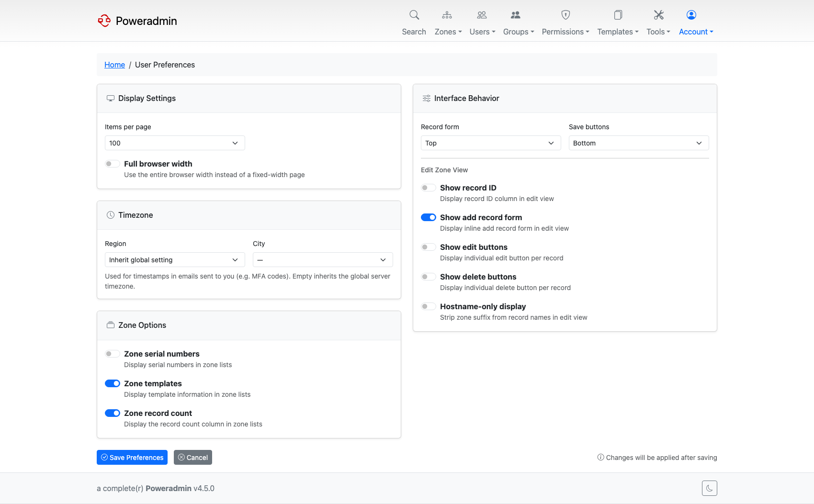This screenshot has height=504, width=814.
Task: Click the Show edit buttons label
Action: pos(474,247)
